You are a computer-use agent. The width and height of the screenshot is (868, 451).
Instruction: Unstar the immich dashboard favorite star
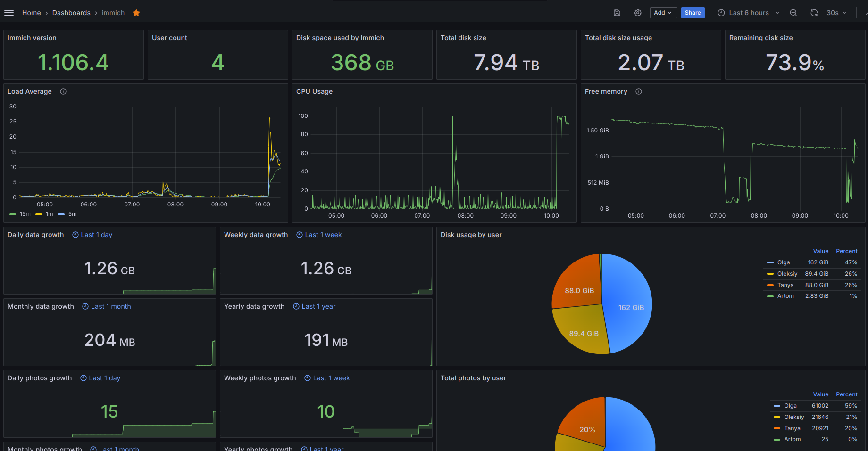(x=136, y=13)
